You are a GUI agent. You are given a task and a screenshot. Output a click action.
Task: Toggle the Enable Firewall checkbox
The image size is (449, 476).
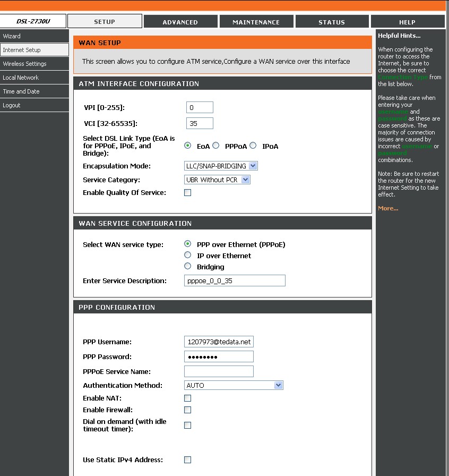click(x=187, y=410)
